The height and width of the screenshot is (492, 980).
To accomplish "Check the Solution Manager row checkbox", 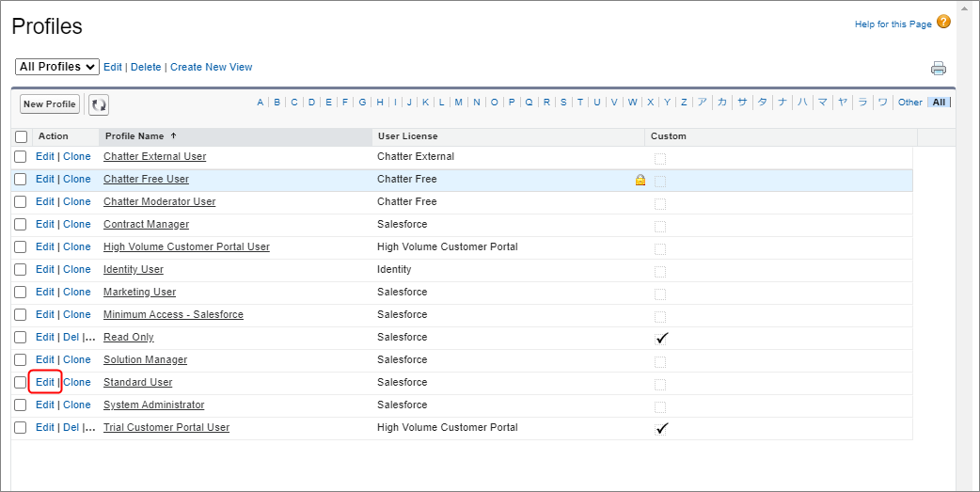I will 21,359.
